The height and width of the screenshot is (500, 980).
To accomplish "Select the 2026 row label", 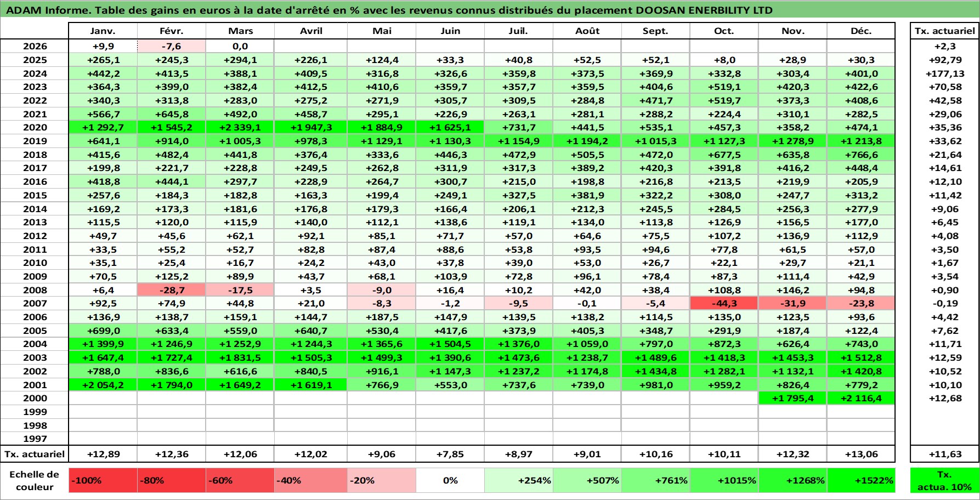I will click(35, 46).
